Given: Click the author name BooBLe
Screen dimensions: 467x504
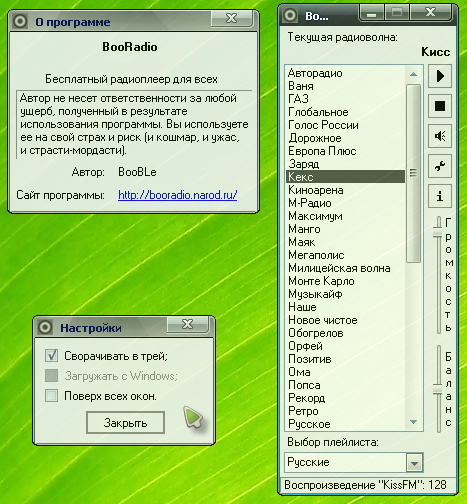Looking at the screenshot, I should [x=137, y=172].
